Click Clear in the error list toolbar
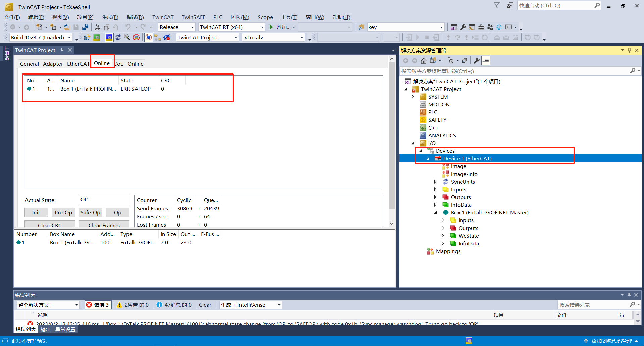The image size is (644, 346). pyautogui.click(x=205, y=305)
